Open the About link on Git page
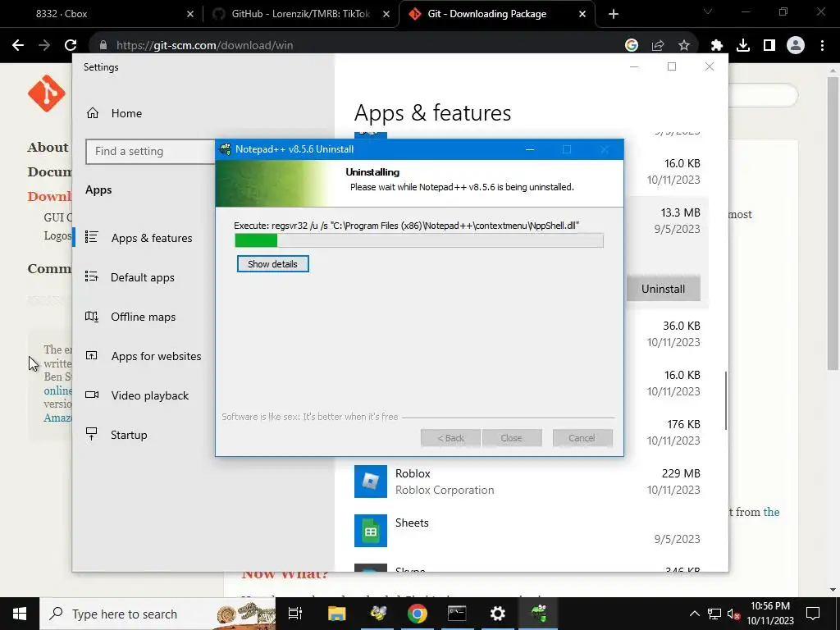This screenshot has height=630, width=840. (48, 148)
